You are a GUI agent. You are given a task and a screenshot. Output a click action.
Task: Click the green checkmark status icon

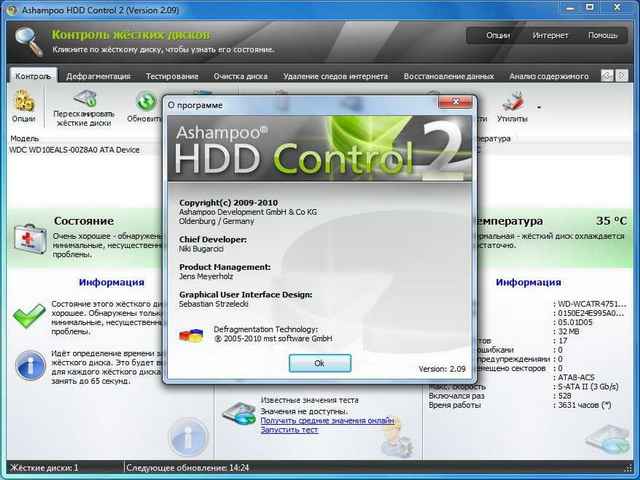pyautogui.click(x=27, y=315)
